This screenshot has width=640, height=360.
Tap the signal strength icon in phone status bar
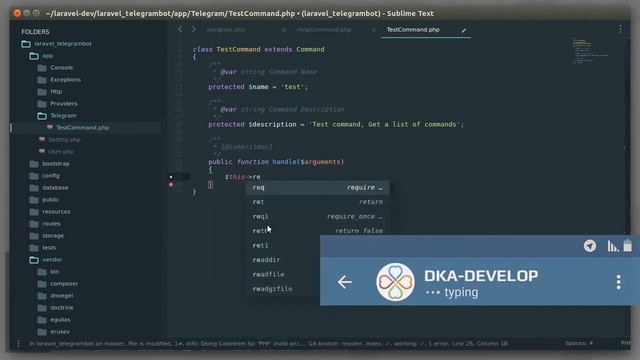(613, 246)
